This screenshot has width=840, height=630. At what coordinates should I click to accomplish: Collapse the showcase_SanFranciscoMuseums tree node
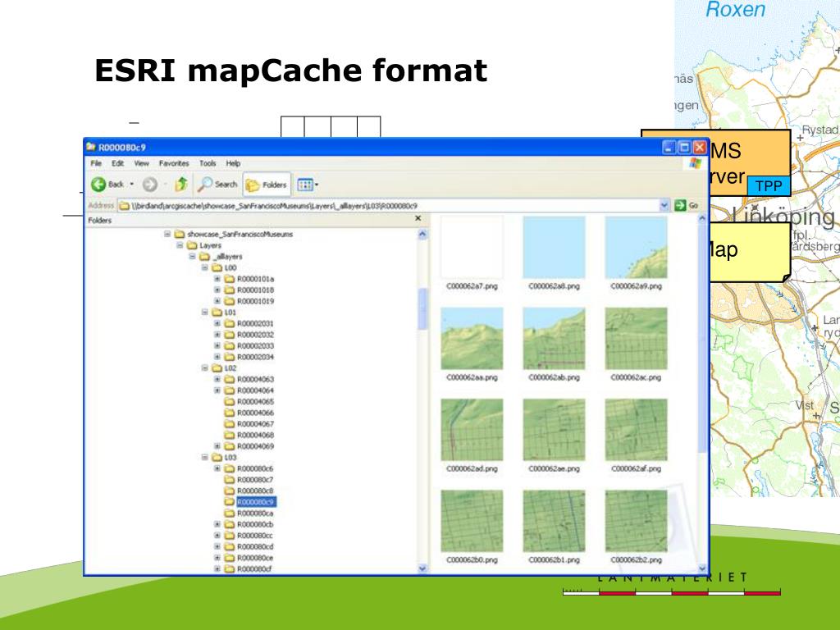click(x=167, y=234)
